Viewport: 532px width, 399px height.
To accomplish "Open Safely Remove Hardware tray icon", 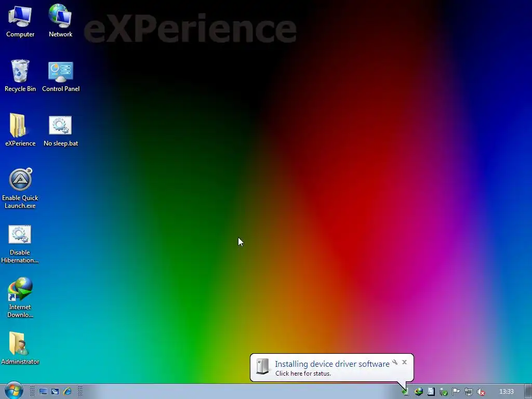I will pyautogui.click(x=444, y=392).
